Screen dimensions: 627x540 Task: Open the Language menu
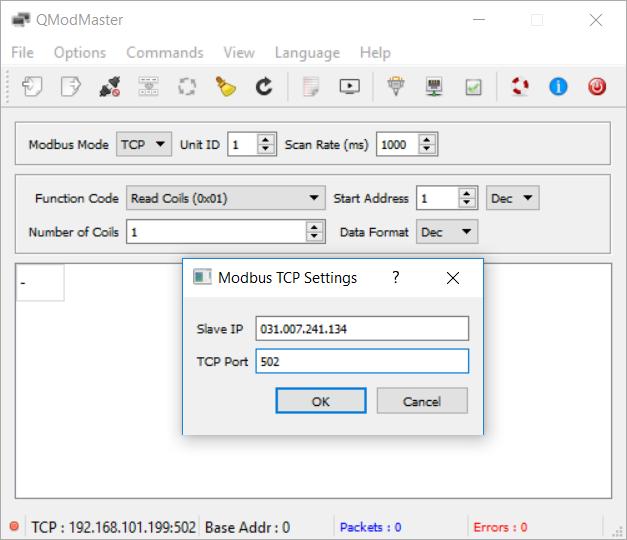point(307,52)
